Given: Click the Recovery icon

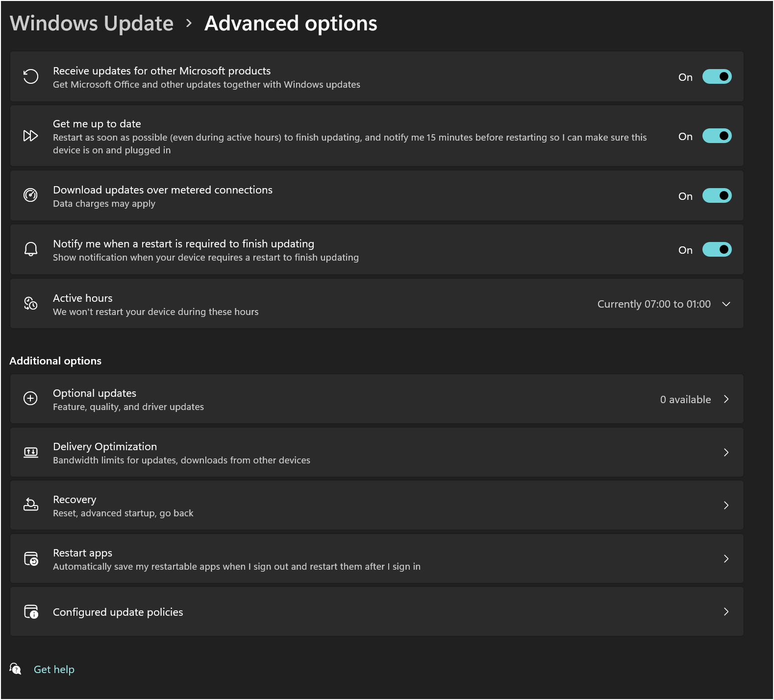Looking at the screenshot, I should click(31, 505).
